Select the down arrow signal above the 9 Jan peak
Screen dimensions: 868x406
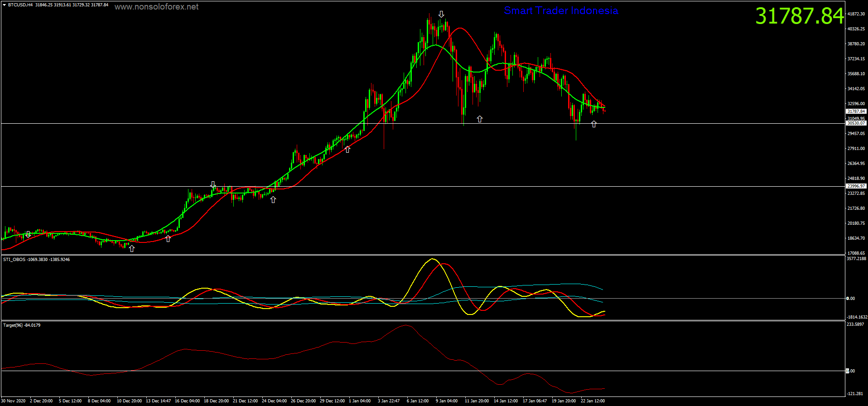[441, 14]
